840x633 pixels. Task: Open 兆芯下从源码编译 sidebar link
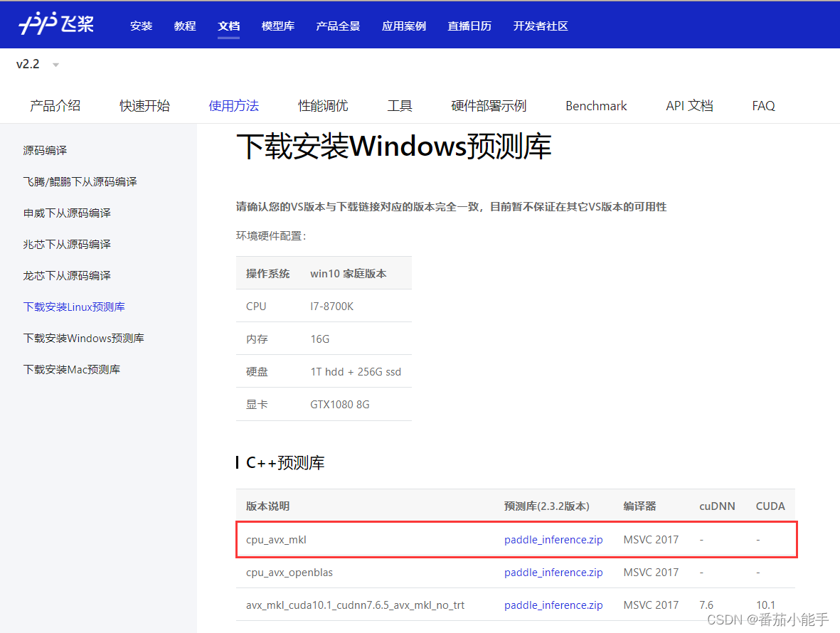tap(67, 244)
